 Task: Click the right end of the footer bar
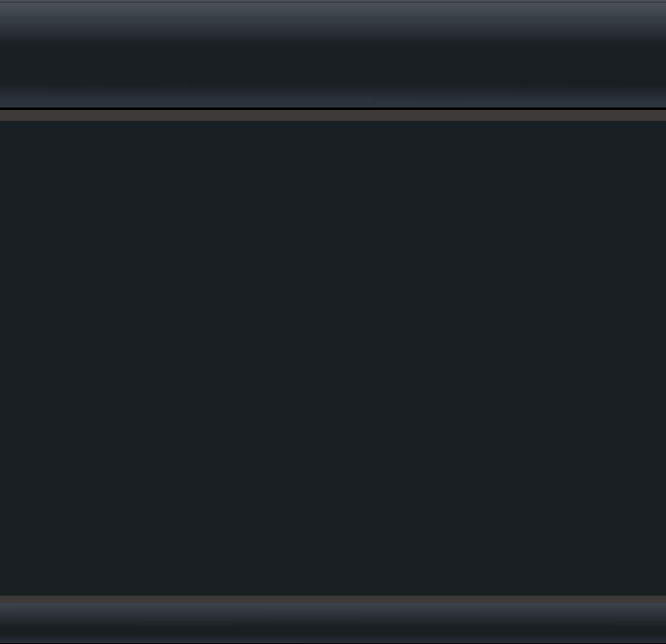click(661, 623)
